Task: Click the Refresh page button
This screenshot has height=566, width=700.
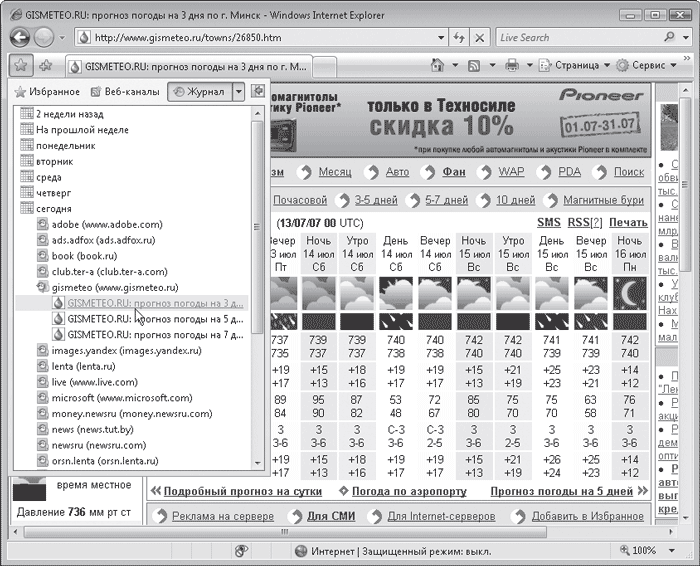Action: pos(459,37)
